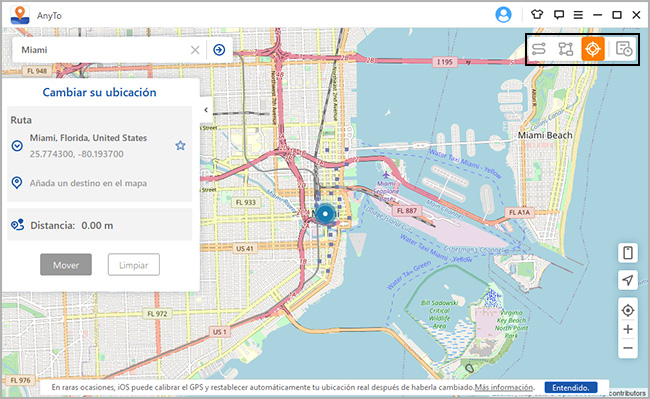Collapse the location panel with chevron

click(x=206, y=110)
